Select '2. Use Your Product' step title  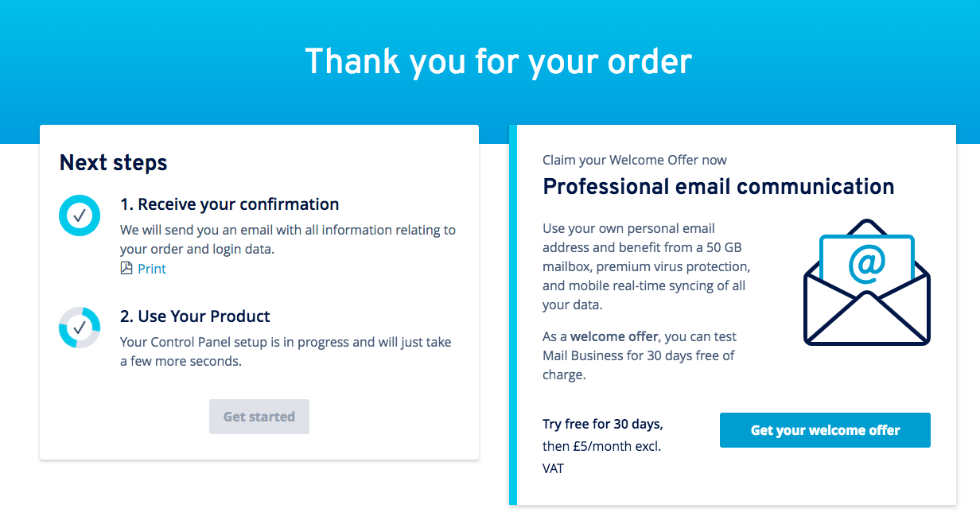(196, 316)
